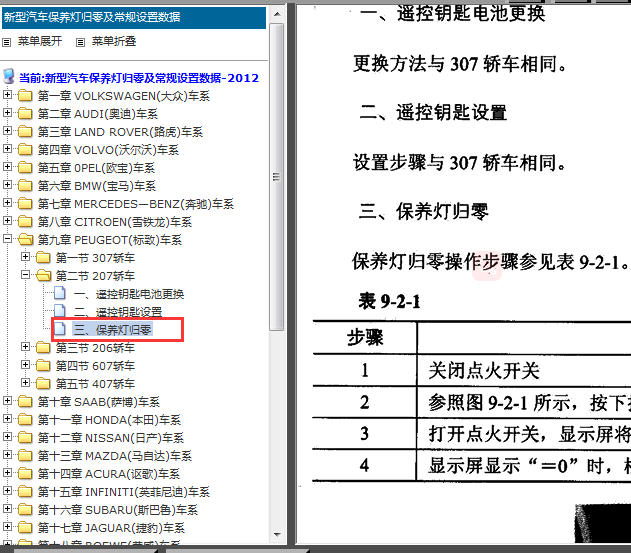
Task: Click page icon of 三、保养灯归零
Action: click(x=60, y=329)
